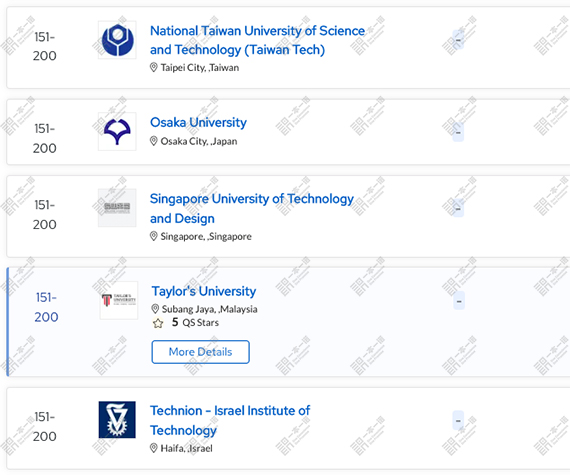The width and height of the screenshot is (570, 475).
Task: Open the Osaka University link
Action: click(198, 122)
